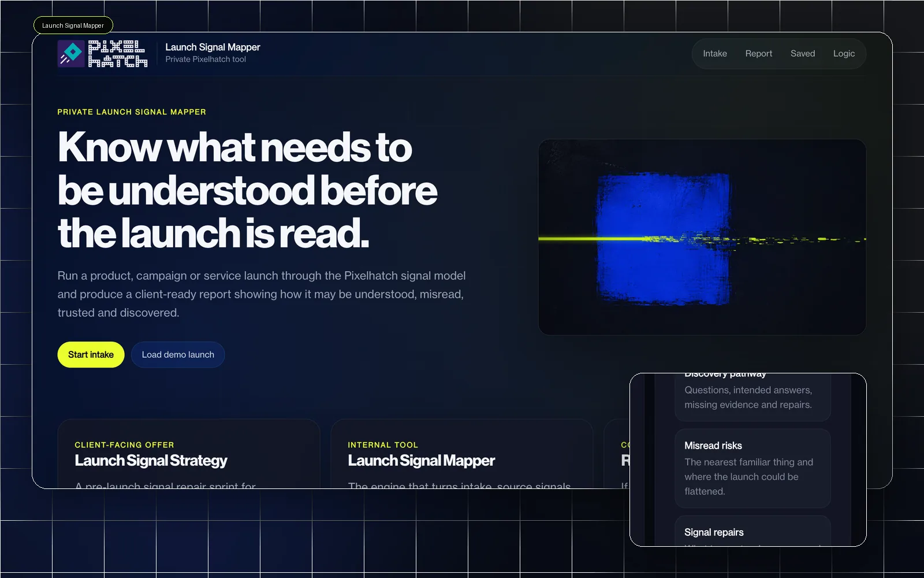Open the Report nav item

tap(758, 53)
